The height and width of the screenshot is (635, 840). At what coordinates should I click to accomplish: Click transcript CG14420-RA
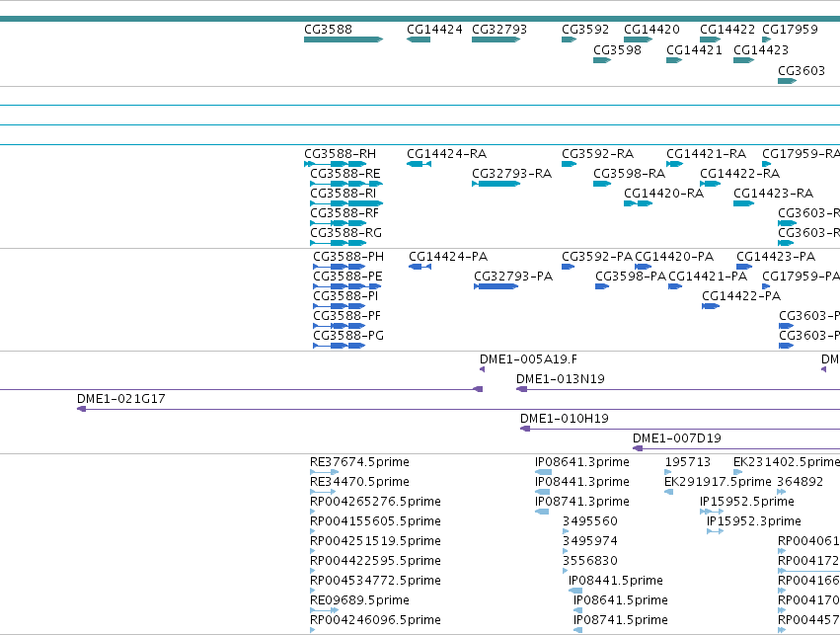tap(663, 194)
